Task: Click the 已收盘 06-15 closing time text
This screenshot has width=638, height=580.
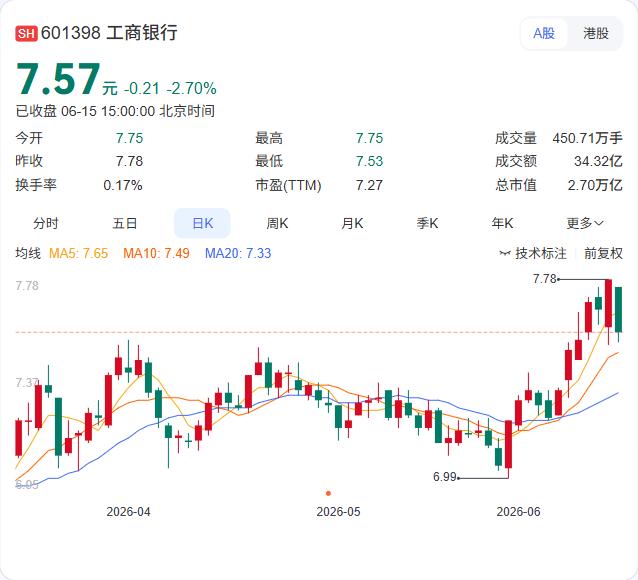Action: 115,111
